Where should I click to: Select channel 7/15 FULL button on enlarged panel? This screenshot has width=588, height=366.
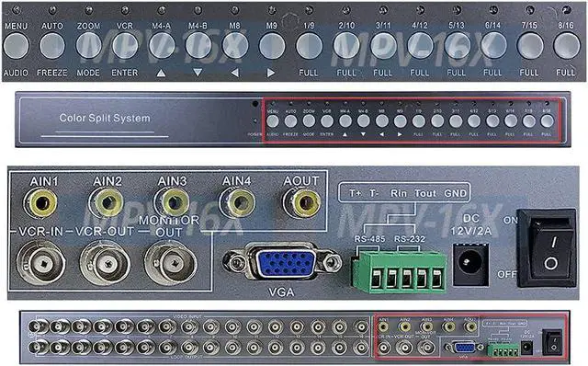(530, 46)
